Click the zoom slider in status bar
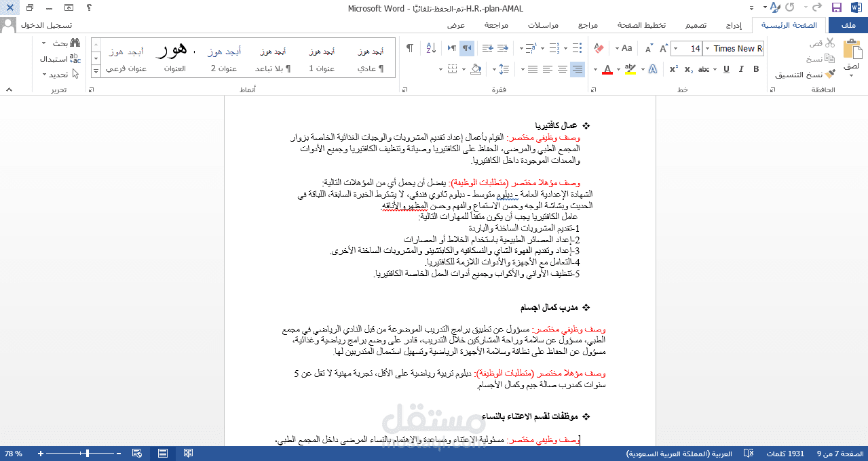 89,454
